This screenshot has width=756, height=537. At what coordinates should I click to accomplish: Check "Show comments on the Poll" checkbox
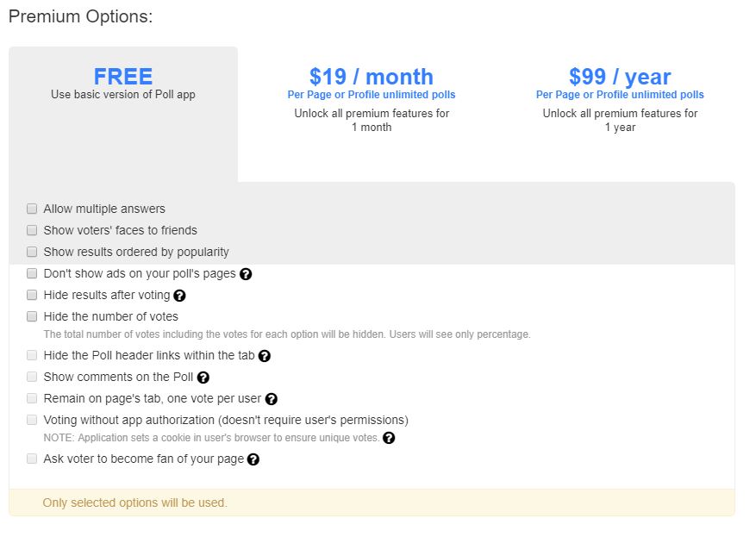pyautogui.click(x=32, y=377)
